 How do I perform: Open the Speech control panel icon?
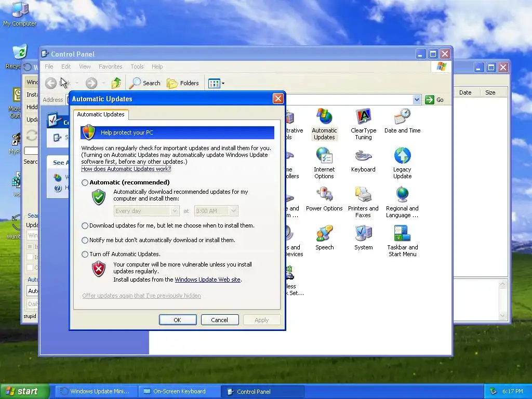(324, 238)
